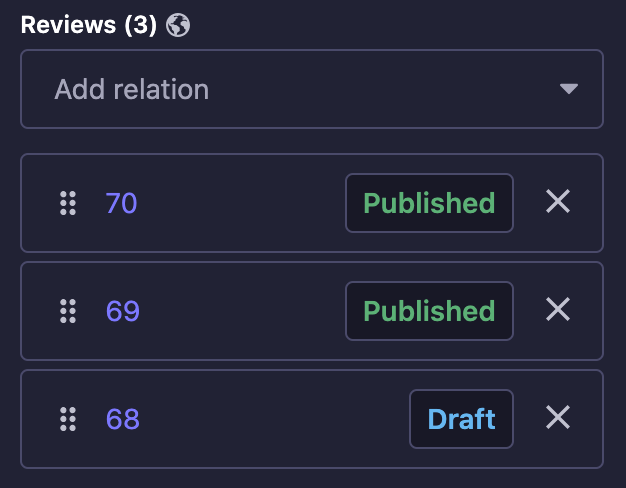The width and height of the screenshot is (626, 488).
Task: Expand the Add relation dropdown arrow
Action: click(569, 89)
